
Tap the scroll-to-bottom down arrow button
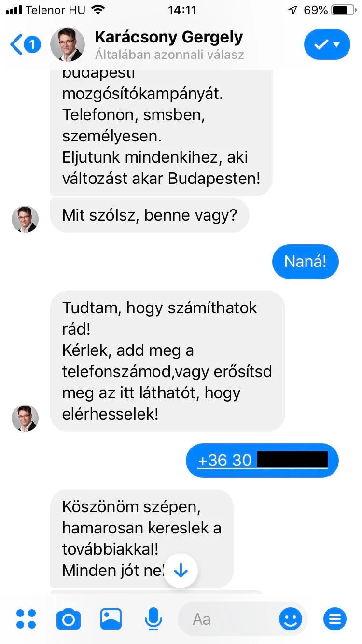tap(181, 571)
